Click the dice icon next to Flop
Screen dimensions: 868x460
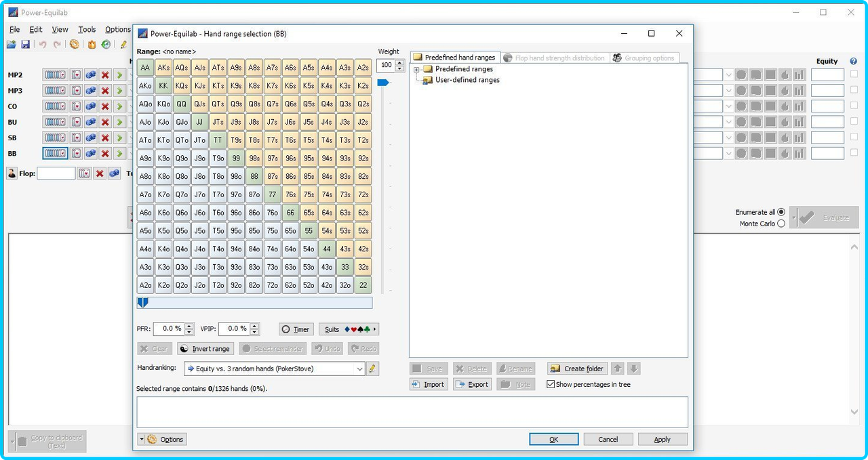(115, 173)
